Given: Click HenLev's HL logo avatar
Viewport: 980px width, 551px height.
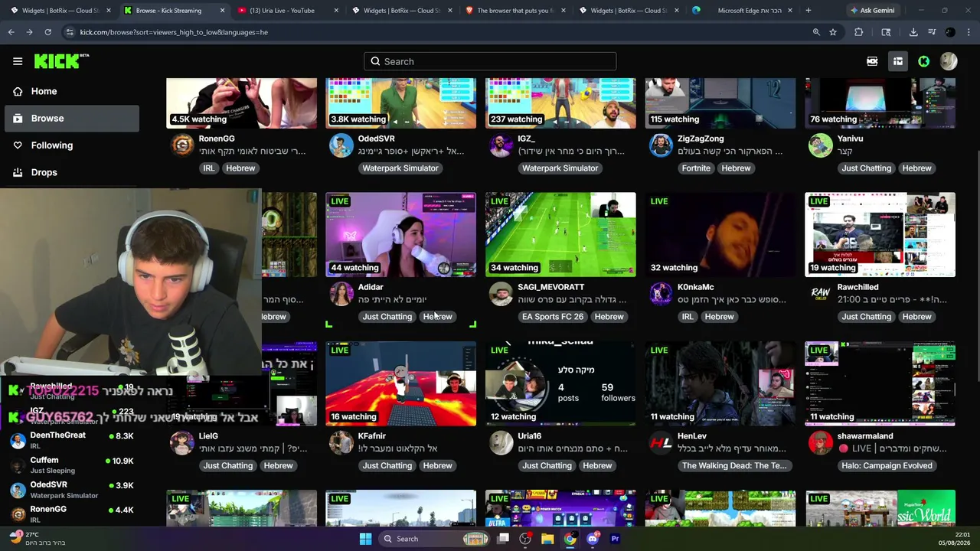Looking at the screenshot, I should click(x=661, y=442).
